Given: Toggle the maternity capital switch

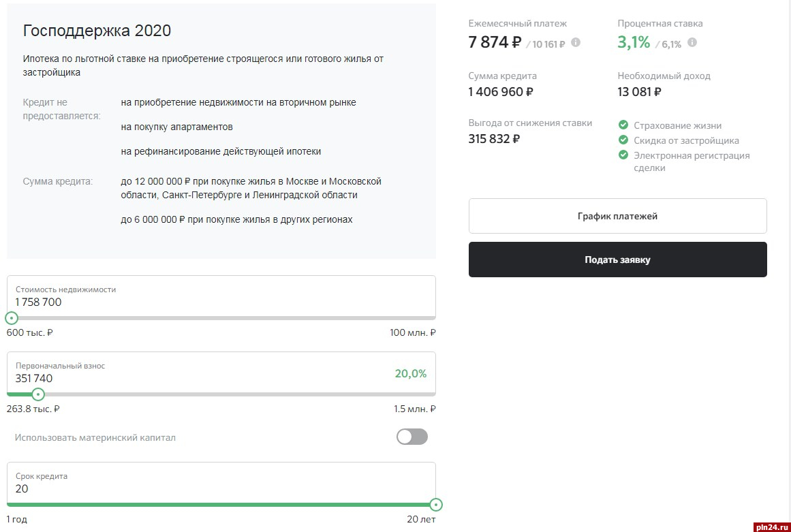Looking at the screenshot, I should (412, 437).
